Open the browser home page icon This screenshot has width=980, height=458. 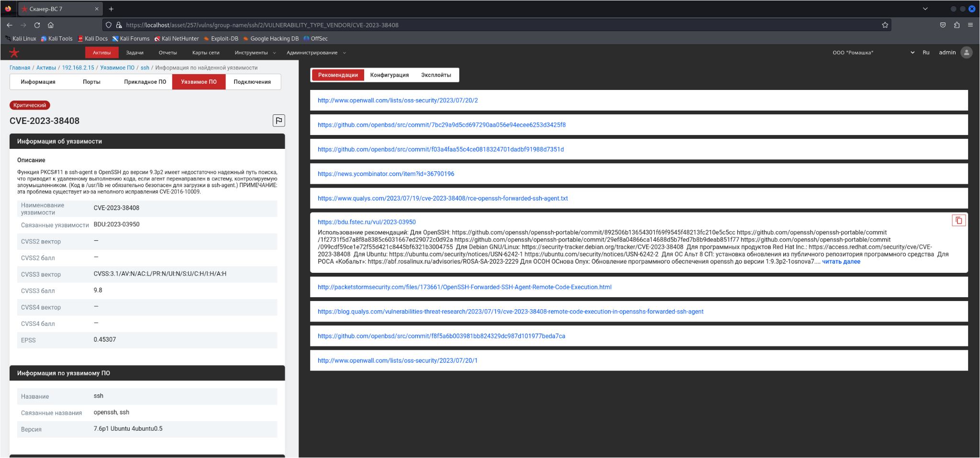click(51, 25)
